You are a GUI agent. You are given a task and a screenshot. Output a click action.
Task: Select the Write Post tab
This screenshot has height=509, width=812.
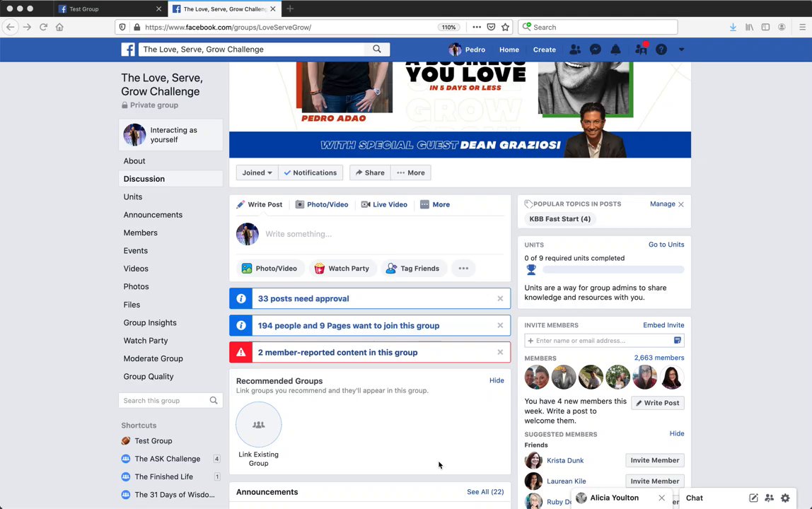pos(260,204)
